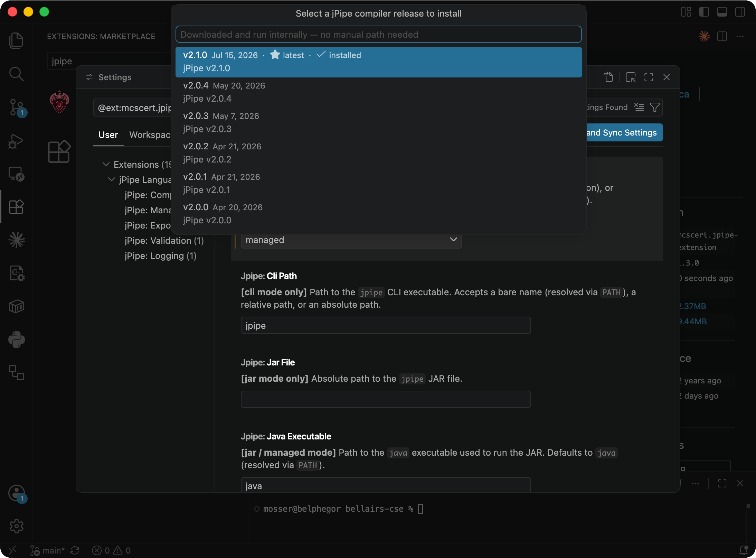The height and width of the screenshot is (558, 756).
Task: Focus the marketplace search box containing 'jpipe'
Action: tap(109, 61)
